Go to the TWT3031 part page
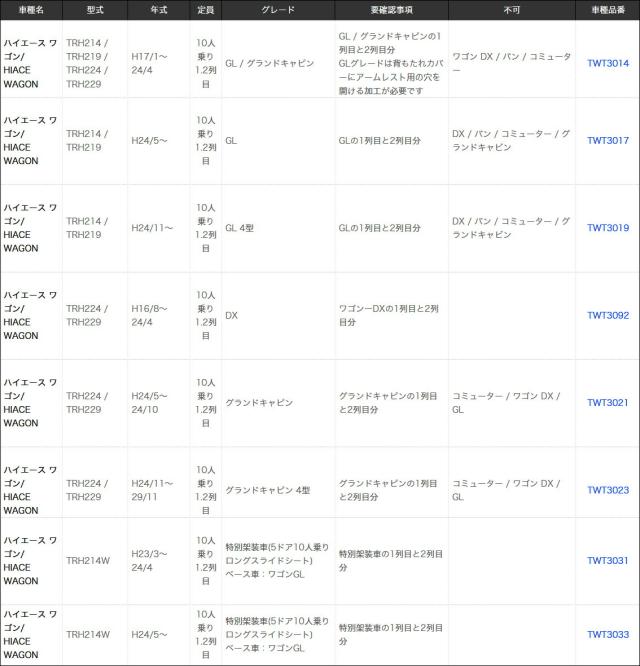Viewport: 640px width, 666px height. tap(607, 560)
